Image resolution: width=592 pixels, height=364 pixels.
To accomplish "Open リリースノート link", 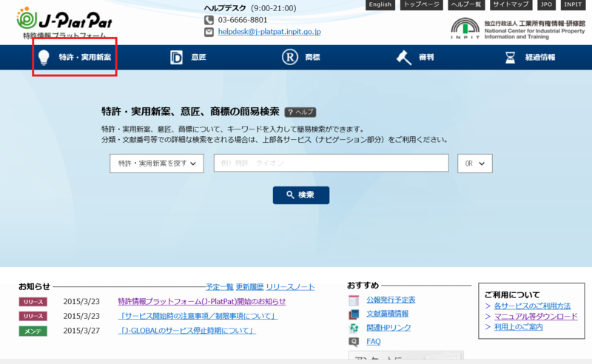I will point(290,287).
